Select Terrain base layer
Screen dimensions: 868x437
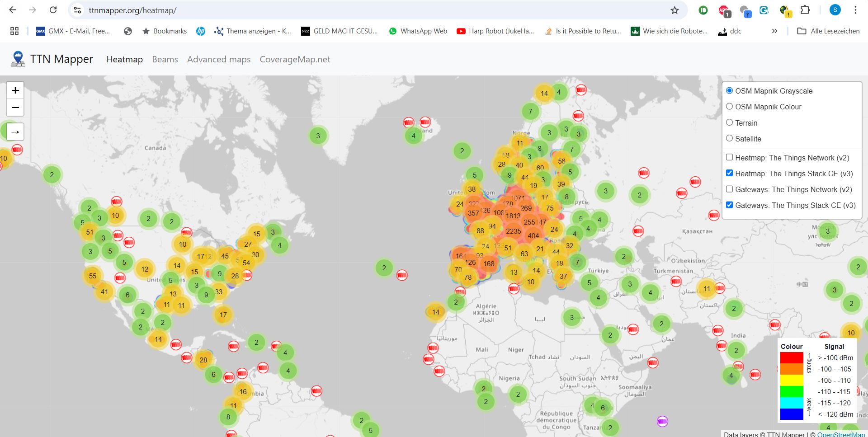tap(729, 122)
